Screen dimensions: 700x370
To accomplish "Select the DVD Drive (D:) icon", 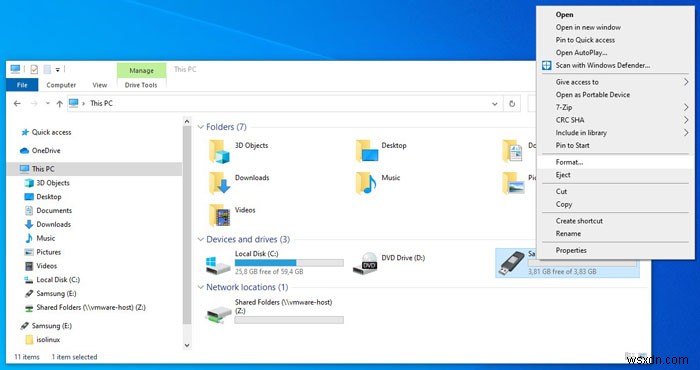I will point(365,263).
